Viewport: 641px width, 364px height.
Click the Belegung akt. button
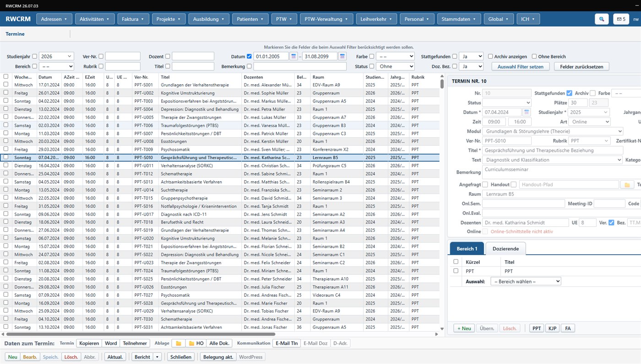217,357
